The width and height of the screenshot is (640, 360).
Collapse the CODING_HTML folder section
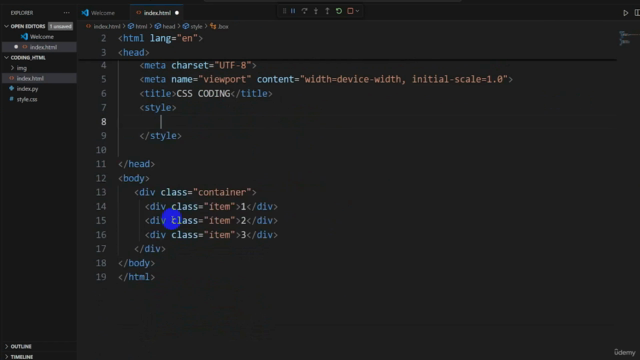click(7, 58)
